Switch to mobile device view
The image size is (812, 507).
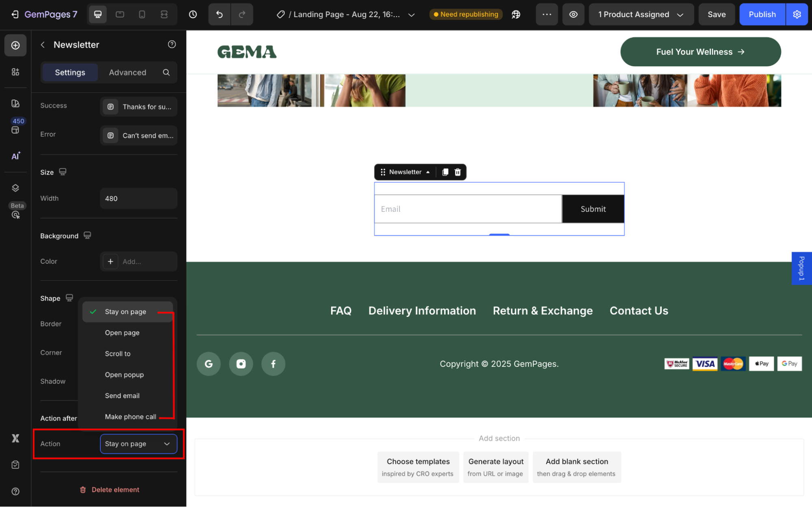click(x=142, y=15)
